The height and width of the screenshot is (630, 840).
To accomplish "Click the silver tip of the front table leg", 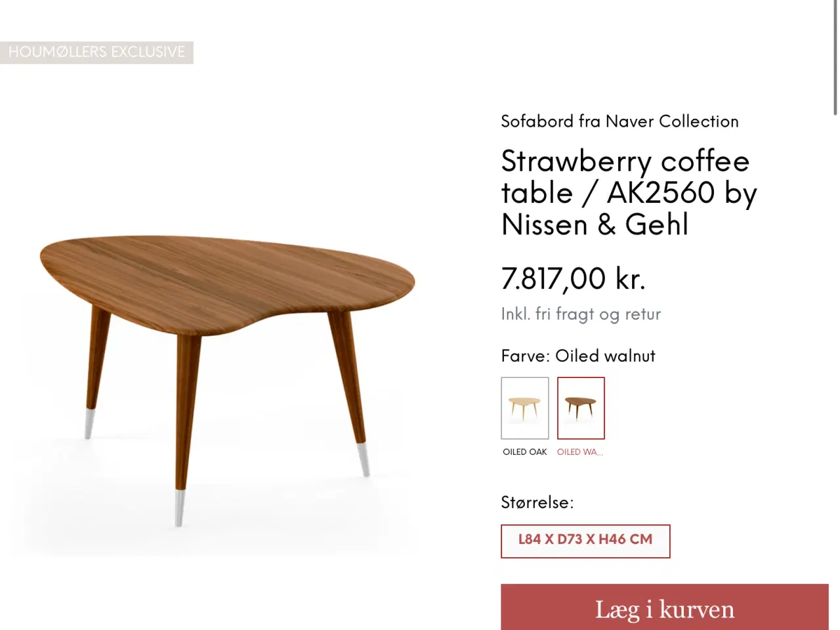I will point(179,508).
